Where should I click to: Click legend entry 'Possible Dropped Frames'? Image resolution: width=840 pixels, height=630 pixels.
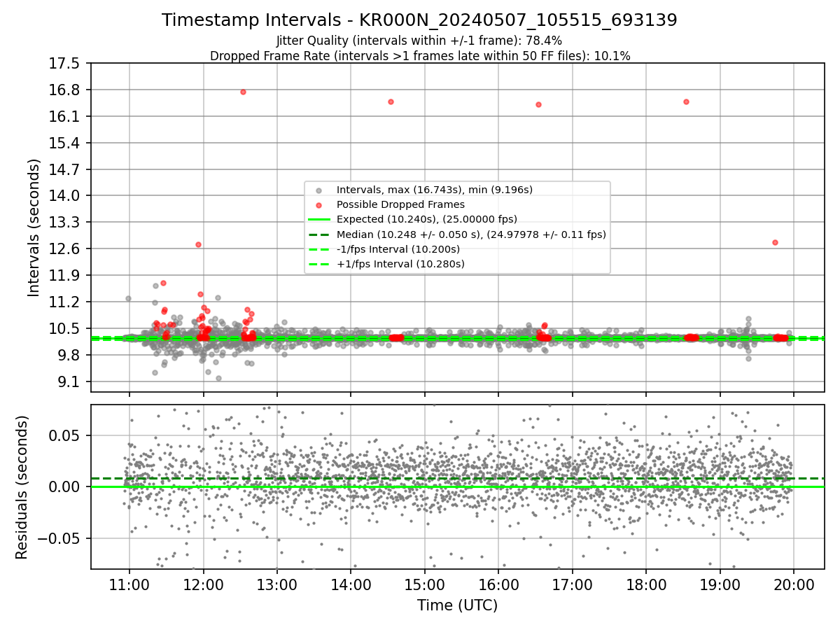coord(400,204)
